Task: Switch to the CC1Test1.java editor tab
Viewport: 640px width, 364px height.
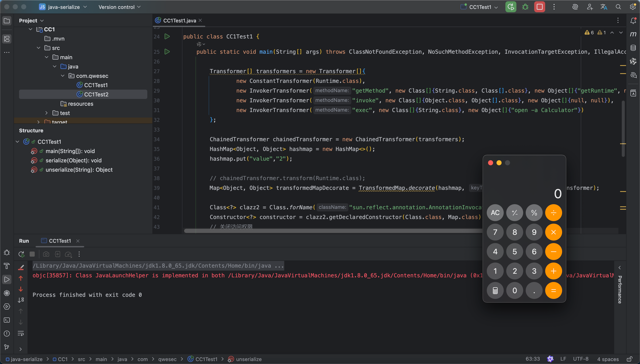Action: 179,21
